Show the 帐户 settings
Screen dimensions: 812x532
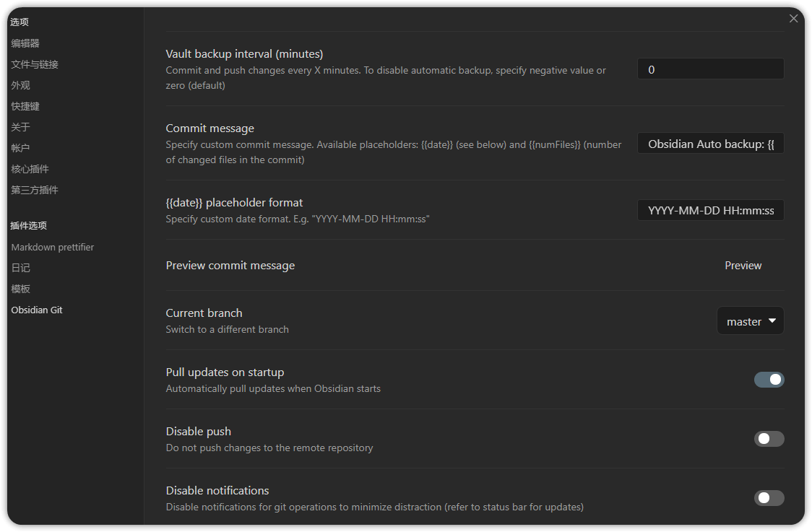click(x=21, y=148)
